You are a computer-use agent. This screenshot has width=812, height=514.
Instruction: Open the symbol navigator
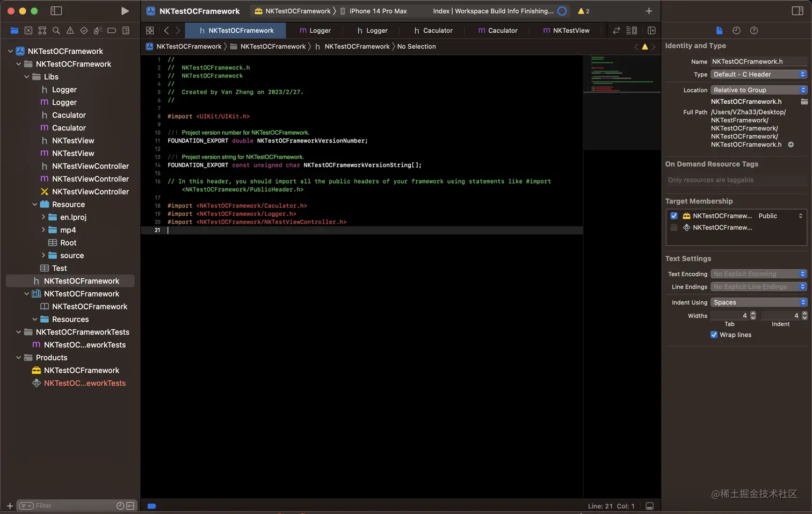click(42, 31)
